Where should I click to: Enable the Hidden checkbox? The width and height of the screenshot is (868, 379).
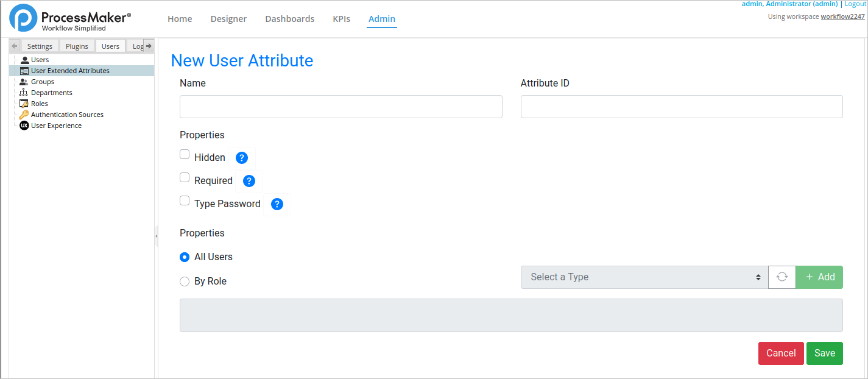click(185, 155)
